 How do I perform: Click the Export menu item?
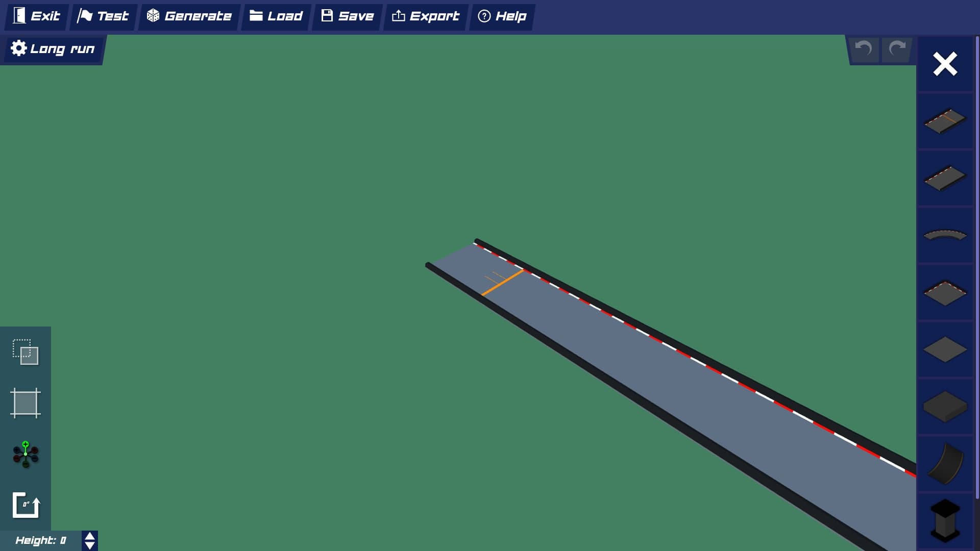425,16
